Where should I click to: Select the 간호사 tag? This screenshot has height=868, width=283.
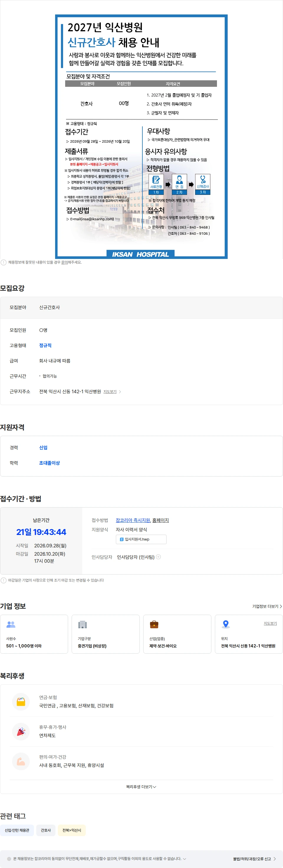pyautogui.click(x=46, y=830)
